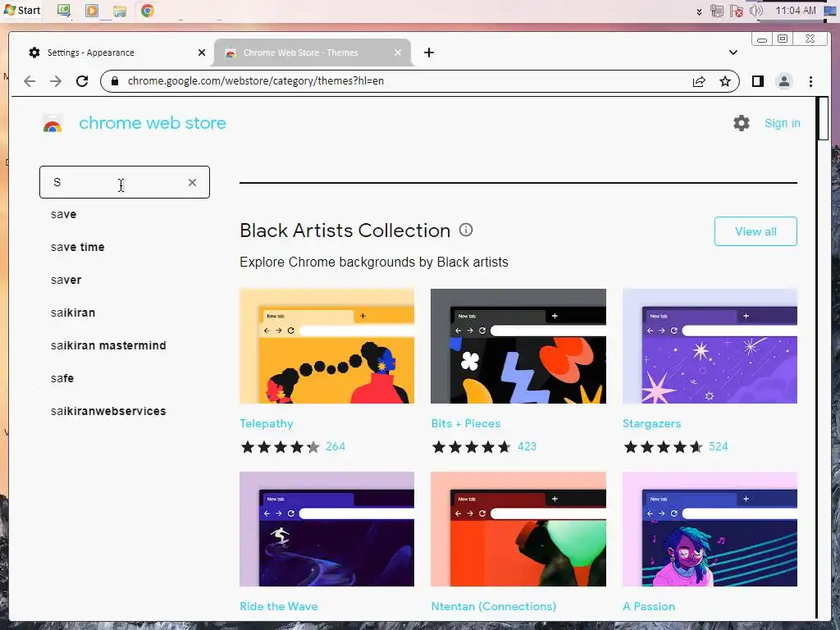Open the Ntentan (Connections) theme thumbnail

(518, 529)
